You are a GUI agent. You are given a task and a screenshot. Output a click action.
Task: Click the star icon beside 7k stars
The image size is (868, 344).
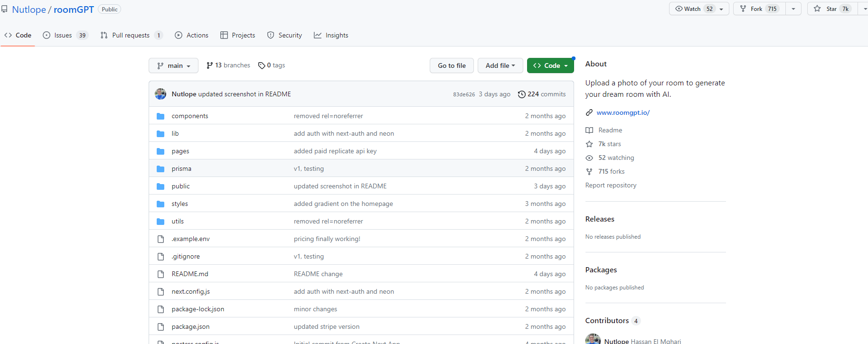pos(589,144)
